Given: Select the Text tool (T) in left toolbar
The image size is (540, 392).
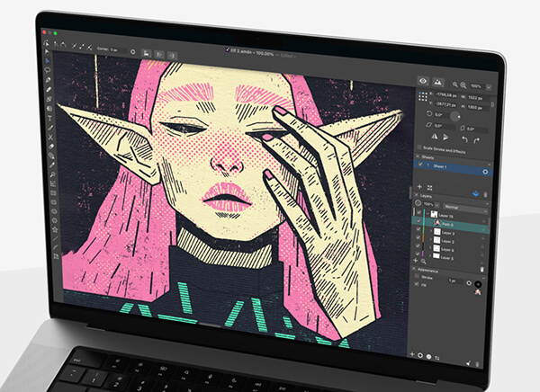Looking at the screenshot, I should (x=49, y=119).
